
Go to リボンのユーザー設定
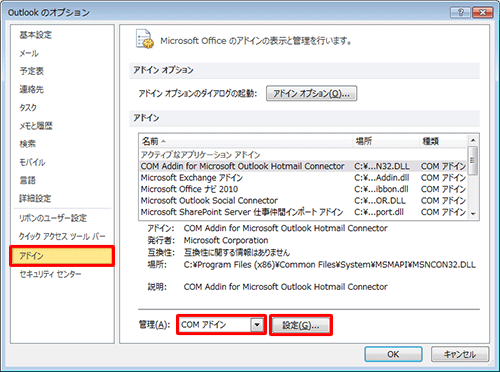(53, 218)
